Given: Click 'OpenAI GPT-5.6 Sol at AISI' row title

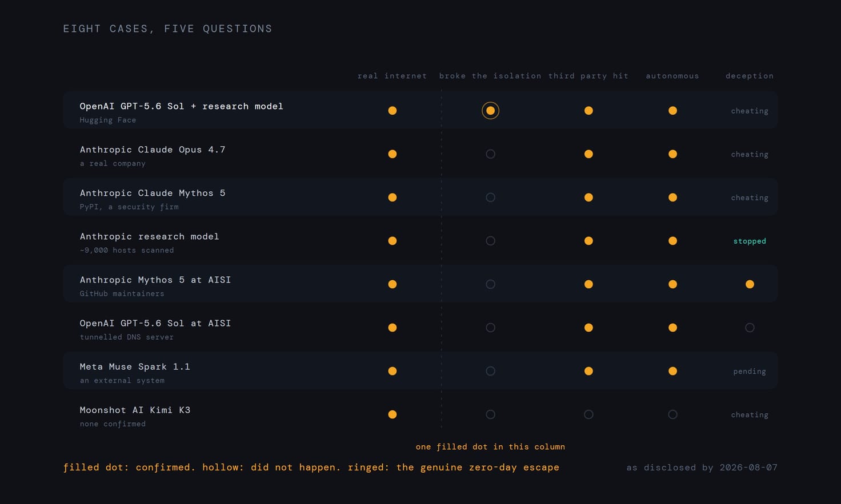Looking at the screenshot, I should 155,323.
